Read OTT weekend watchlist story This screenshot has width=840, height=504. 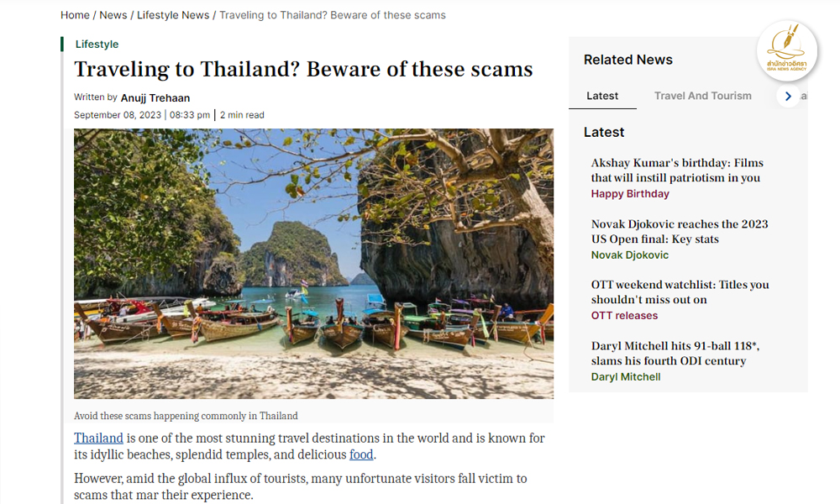680,291
